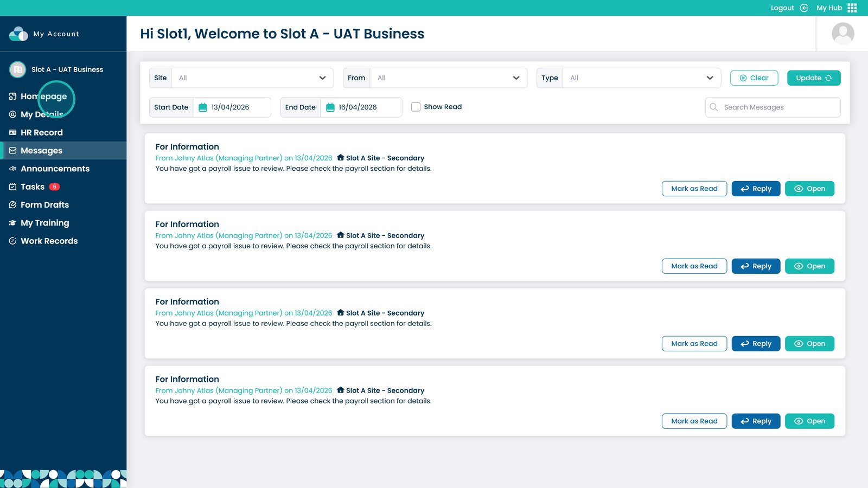Click the My Hub grid icon
The image size is (868, 488).
tap(852, 8)
